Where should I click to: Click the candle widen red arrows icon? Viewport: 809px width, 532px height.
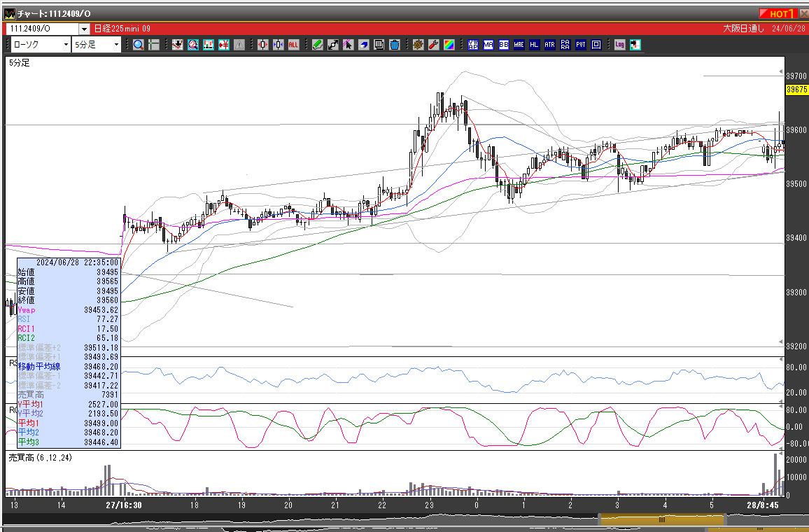(262, 45)
